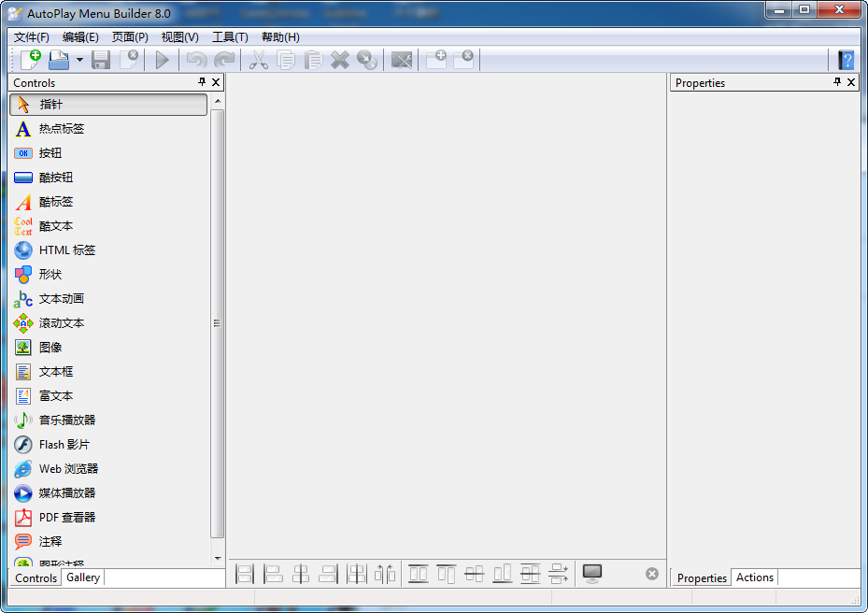Open the 编辑(E) menu
Viewport: 868px width, 613px height.
pos(81,37)
